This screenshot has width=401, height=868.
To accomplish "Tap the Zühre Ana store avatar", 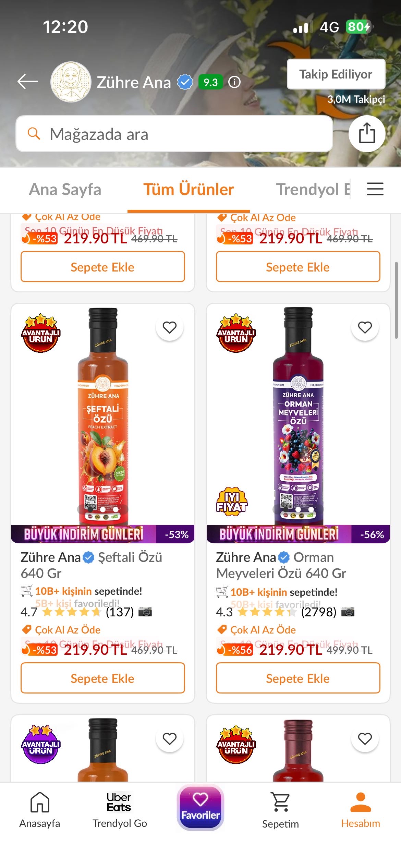I will pyautogui.click(x=71, y=82).
